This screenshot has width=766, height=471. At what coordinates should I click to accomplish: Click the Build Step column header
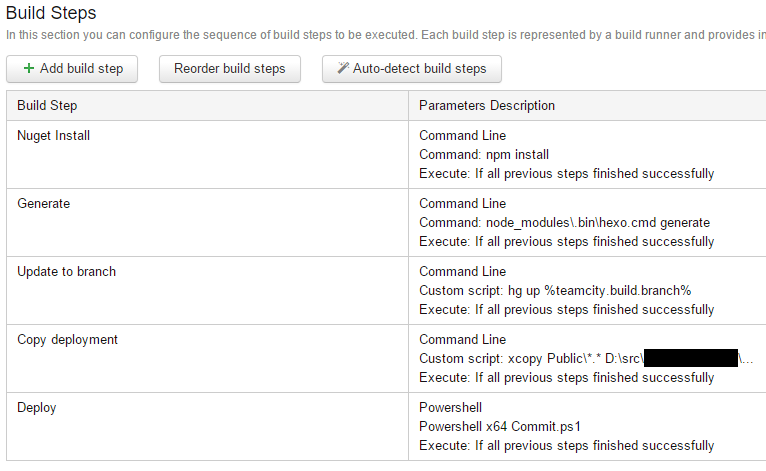(47, 106)
